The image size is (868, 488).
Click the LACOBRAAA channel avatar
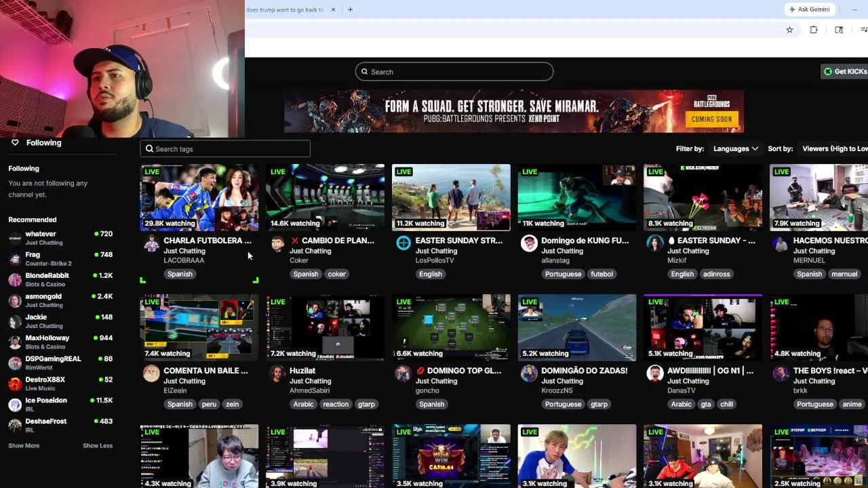[x=151, y=243]
